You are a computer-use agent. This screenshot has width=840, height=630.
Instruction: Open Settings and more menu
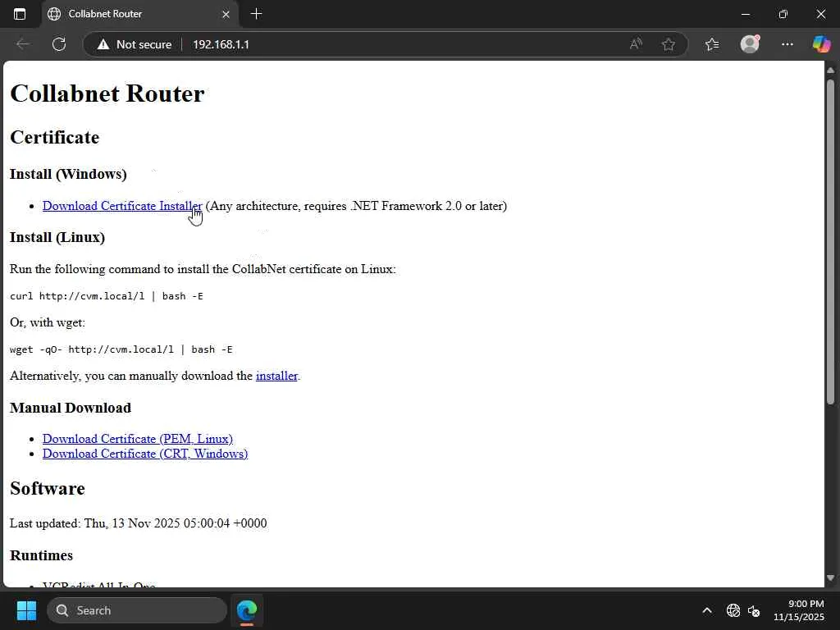(x=787, y=44)
